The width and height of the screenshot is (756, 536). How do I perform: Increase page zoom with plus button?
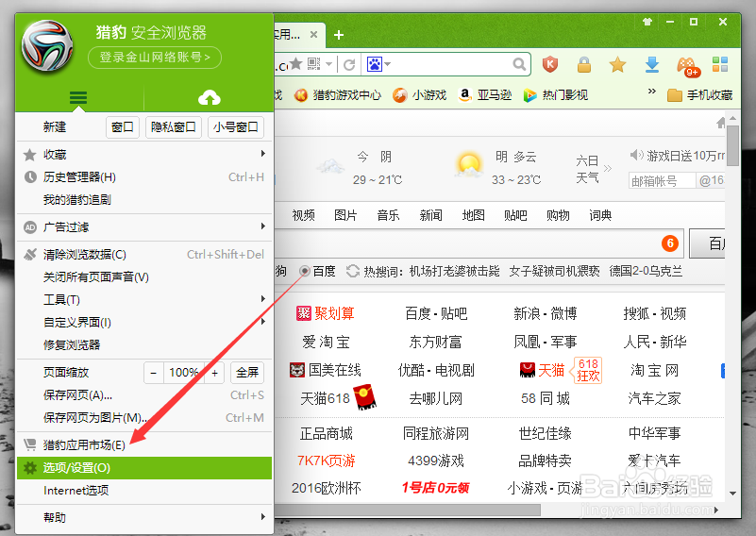tap(214, 373)
